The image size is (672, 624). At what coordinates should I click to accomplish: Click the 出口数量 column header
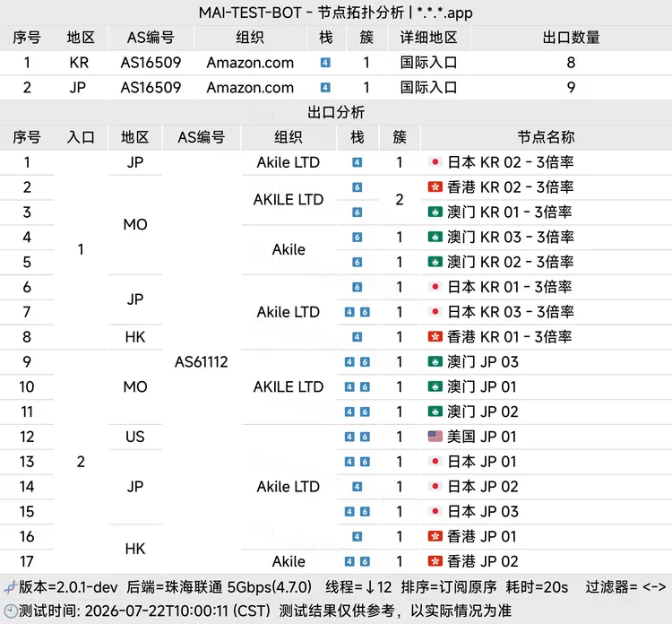click(x=571, y=38)
